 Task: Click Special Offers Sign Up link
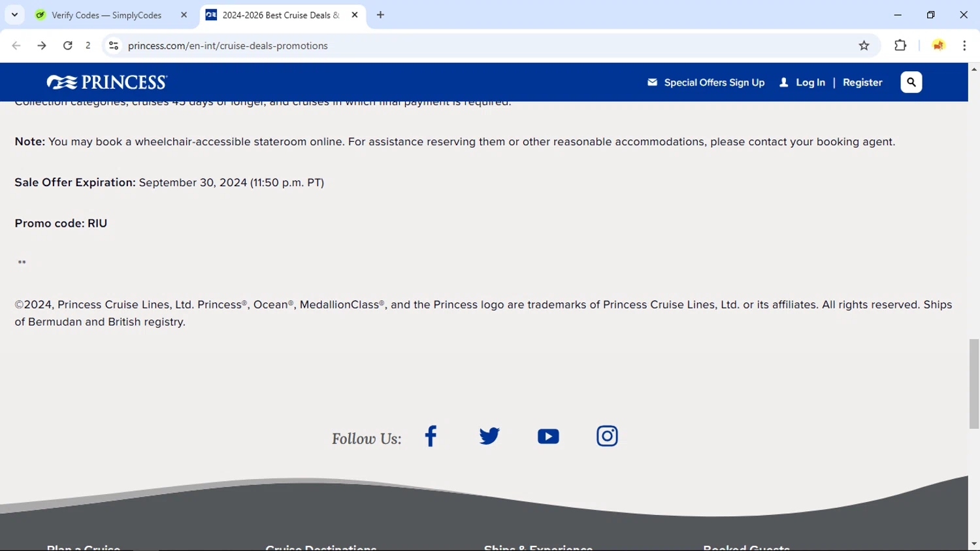[714, 82]
